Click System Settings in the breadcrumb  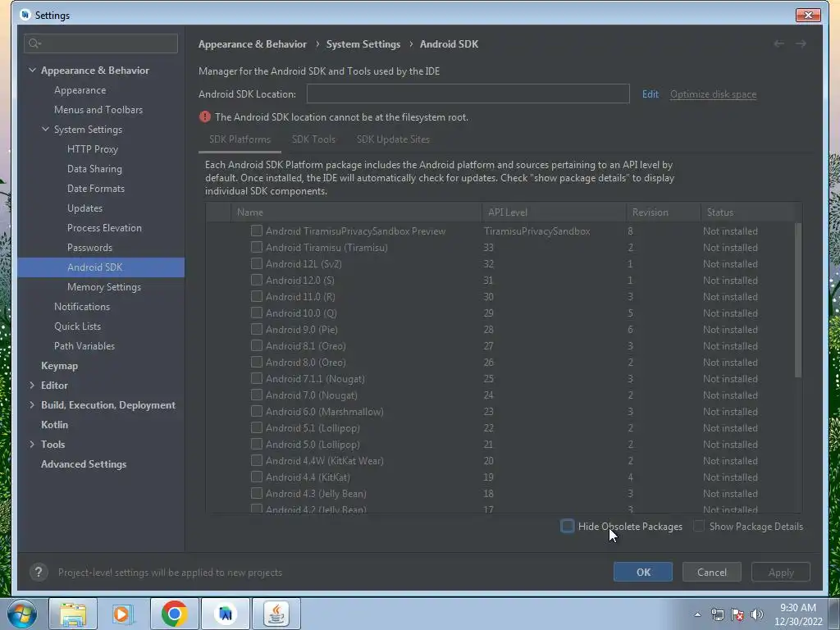363,44
